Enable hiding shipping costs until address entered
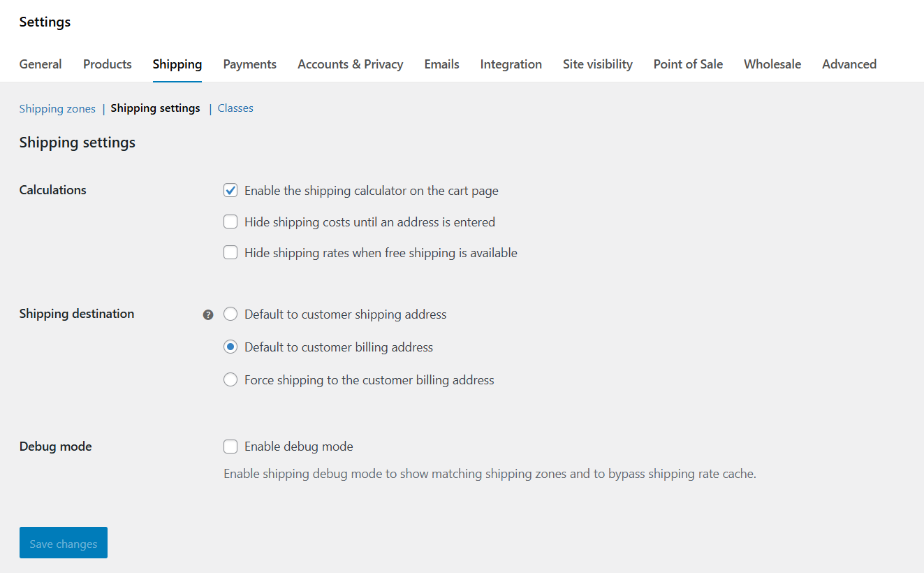 click(x=230, y=222)
